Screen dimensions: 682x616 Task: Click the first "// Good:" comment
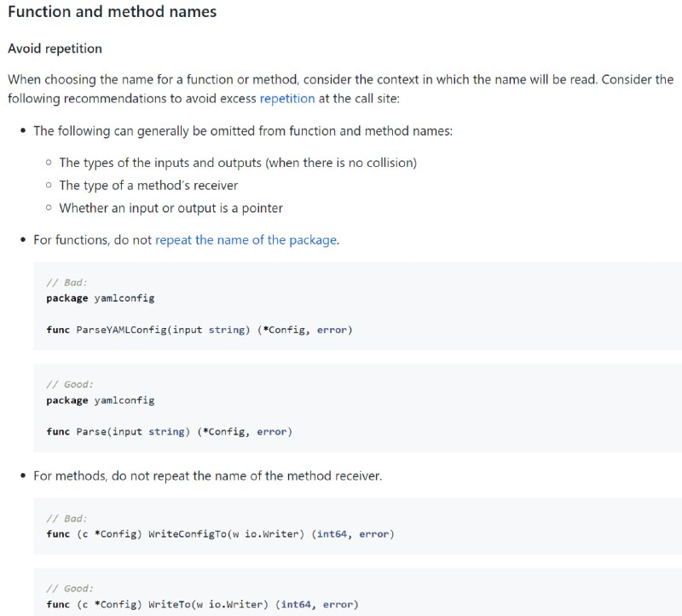pyautogui.click(x=70, y=384)
